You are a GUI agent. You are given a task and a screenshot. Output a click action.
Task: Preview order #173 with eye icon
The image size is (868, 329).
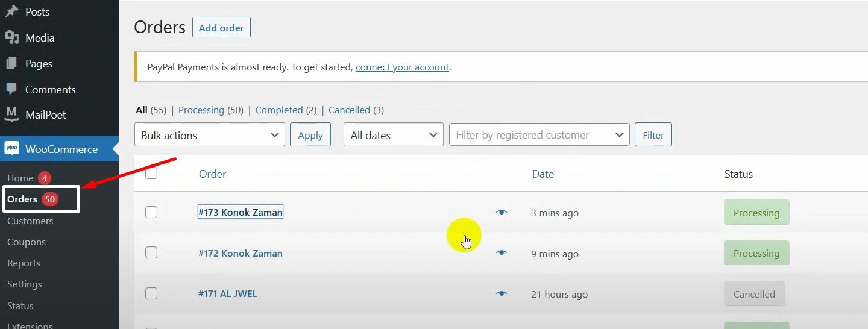click(x=502, y=213)
